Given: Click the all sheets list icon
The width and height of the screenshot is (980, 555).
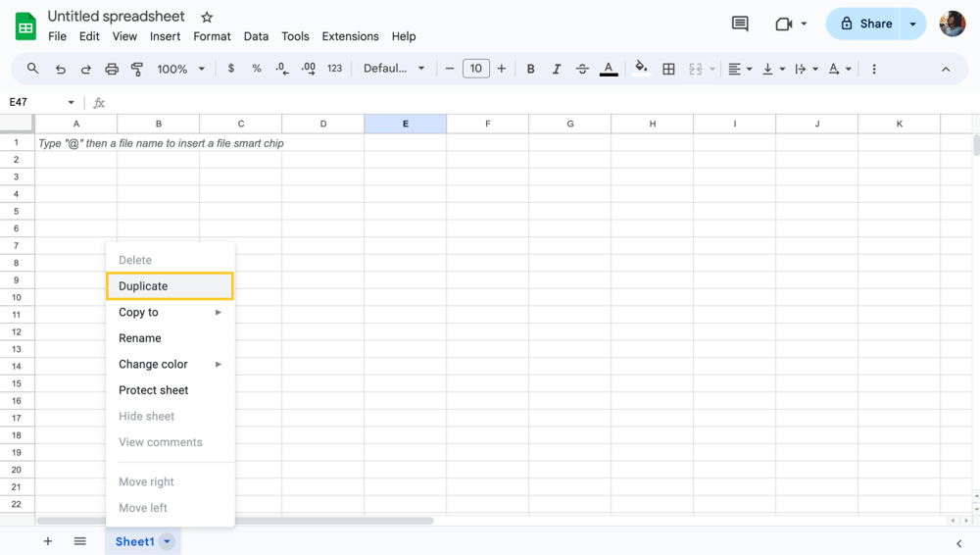Looking at the screenshot, I should 80,541.
